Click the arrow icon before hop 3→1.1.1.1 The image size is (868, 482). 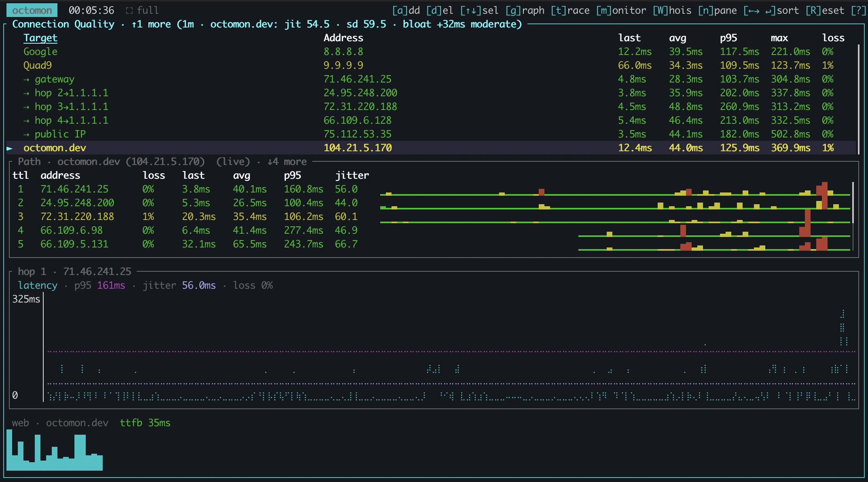26,107
